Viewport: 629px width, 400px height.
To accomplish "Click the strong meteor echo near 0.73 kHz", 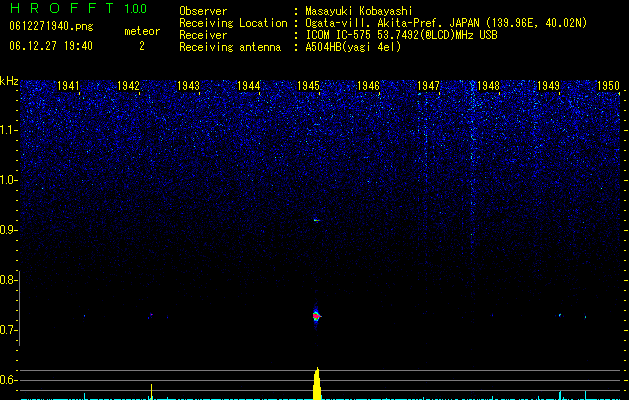I will point(316,316).
